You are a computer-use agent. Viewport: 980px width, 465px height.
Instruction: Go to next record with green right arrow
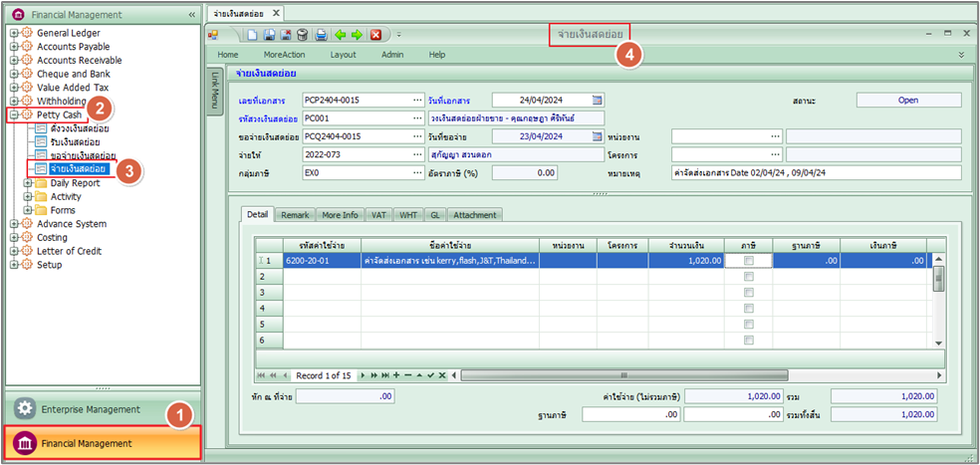tap(357, 34)
